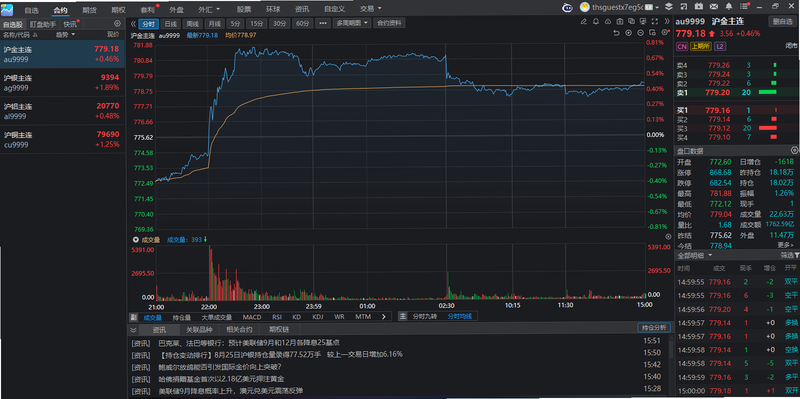Viewport: 800px width, 399px height.
Task: Click the gift box icon above chart
Action: pos(619,21)
